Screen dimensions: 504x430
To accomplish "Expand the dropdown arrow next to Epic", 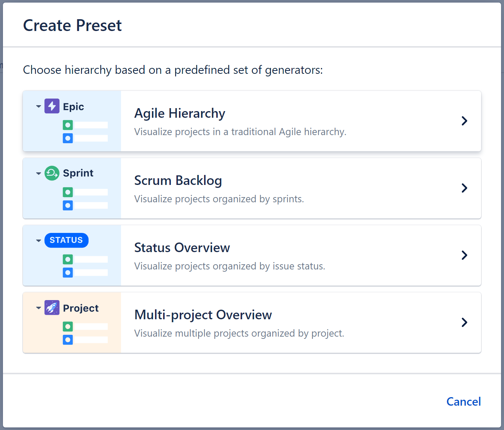I will click(x=38, y=106).
